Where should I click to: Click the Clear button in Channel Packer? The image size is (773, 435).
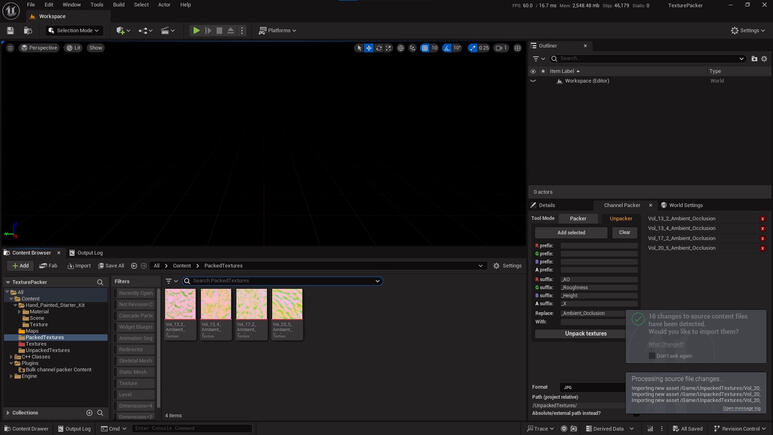[625, 233]
